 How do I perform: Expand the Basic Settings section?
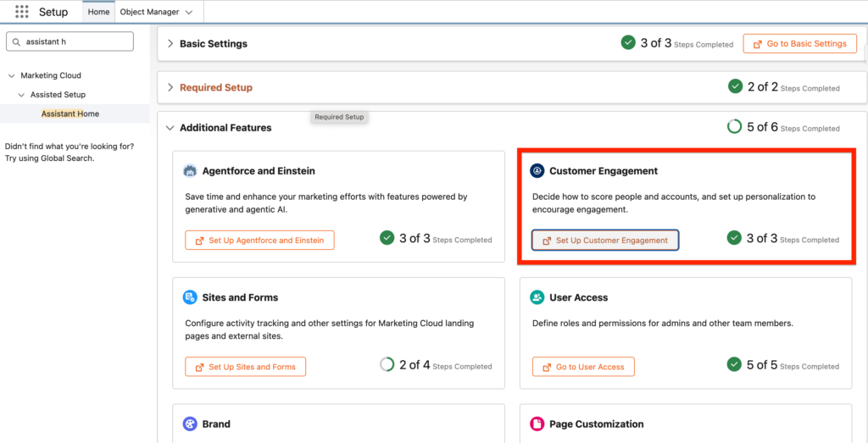pos(170,43)
